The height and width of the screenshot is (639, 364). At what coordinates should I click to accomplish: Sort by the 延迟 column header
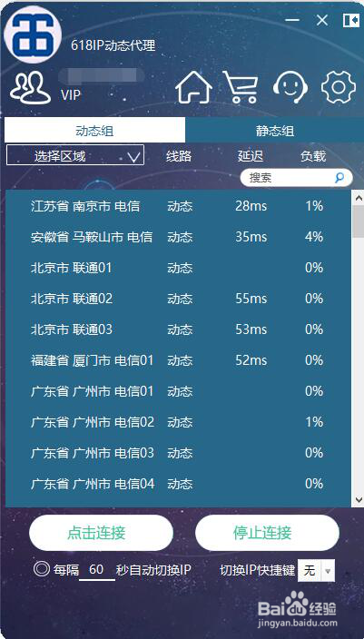click(251, 156)
